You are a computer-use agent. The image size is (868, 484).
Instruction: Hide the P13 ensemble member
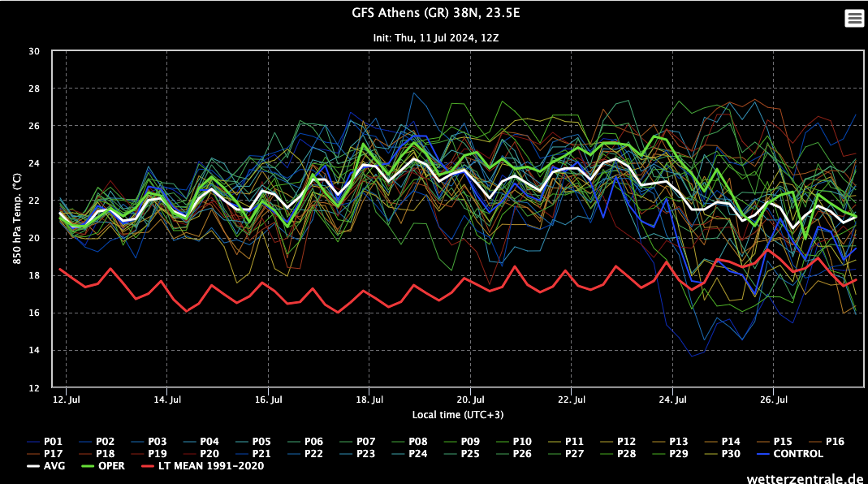pos(670,441)
